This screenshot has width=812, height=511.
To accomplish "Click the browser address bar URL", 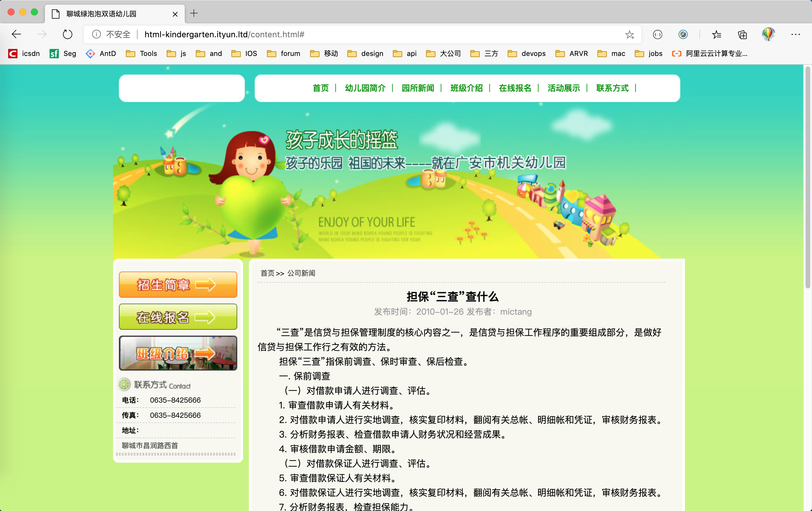I will click(x=224, y=34).
